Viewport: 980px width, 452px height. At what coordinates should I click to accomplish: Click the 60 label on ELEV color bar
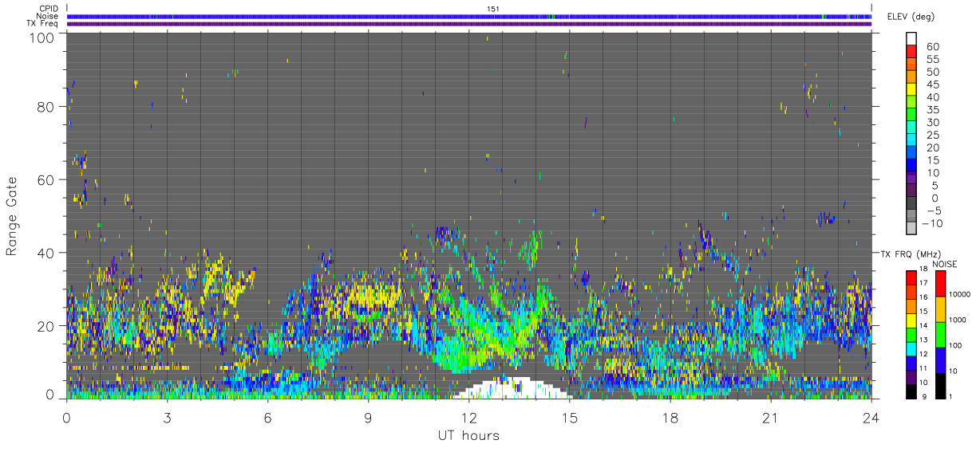[933, 46]
